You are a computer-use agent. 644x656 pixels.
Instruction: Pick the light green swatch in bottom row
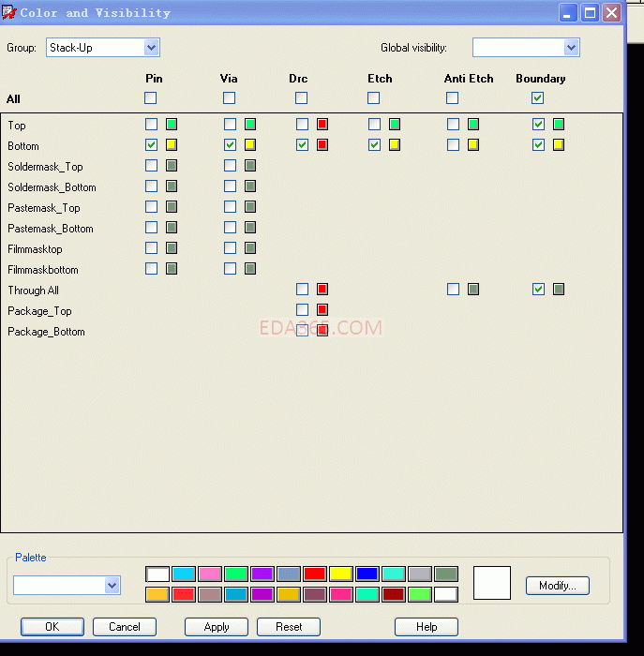coord(420,594)
